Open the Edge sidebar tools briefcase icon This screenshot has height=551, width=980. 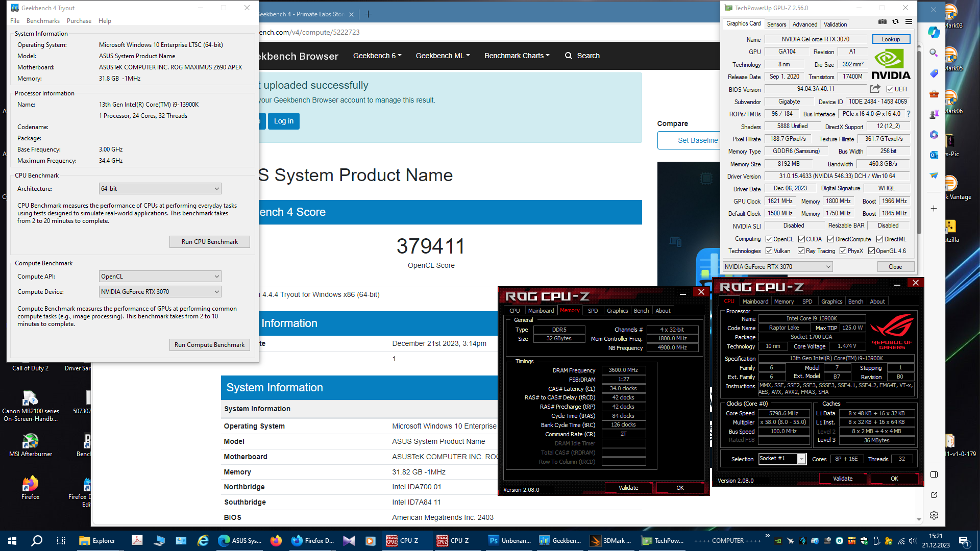[934, 94]
